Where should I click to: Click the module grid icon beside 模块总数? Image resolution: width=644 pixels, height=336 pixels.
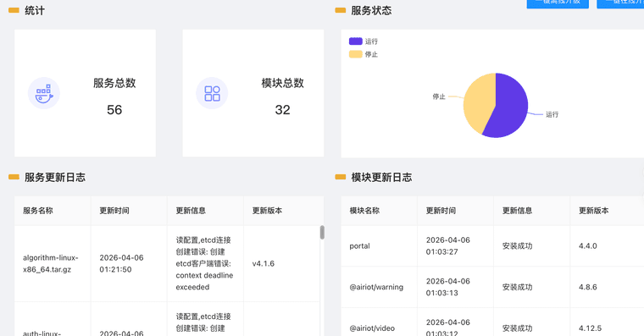tap(212, 93)
